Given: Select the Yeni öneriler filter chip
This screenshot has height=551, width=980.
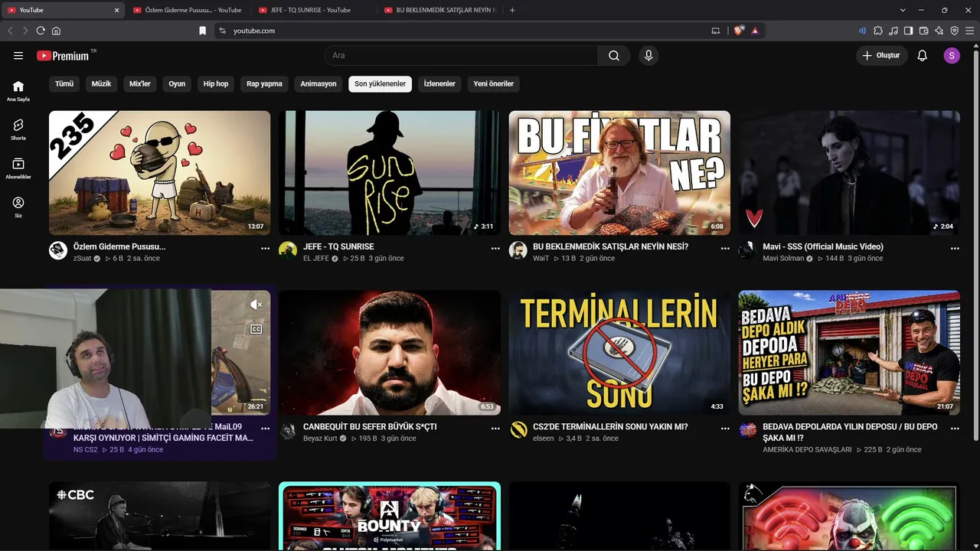Looking at the screenshot, I should tap(493, 83).
